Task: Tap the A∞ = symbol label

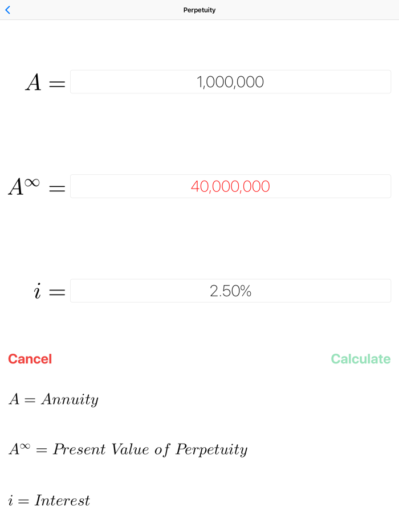Action: click(34, 186)
